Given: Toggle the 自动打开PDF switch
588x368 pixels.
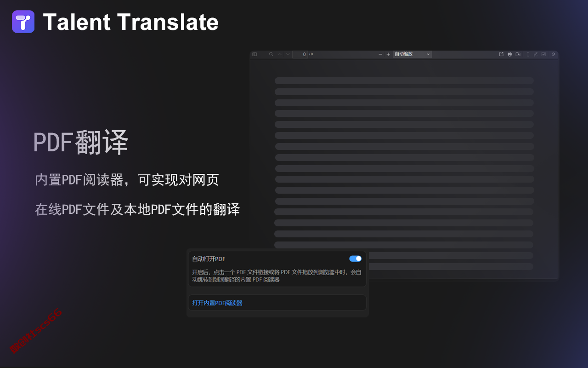Looking at the screenshot, I should 356,259.
